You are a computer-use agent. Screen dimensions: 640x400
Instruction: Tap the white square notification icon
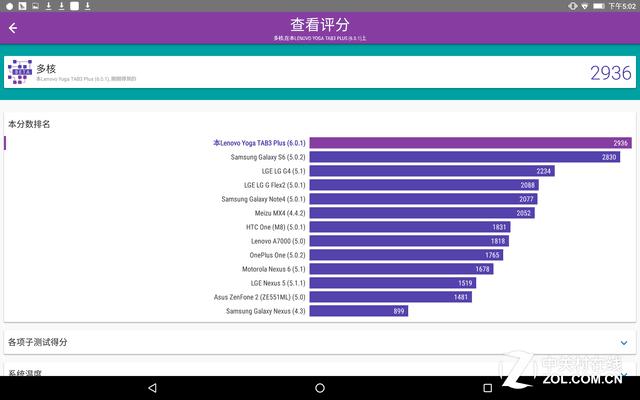[x=74, y=6]
